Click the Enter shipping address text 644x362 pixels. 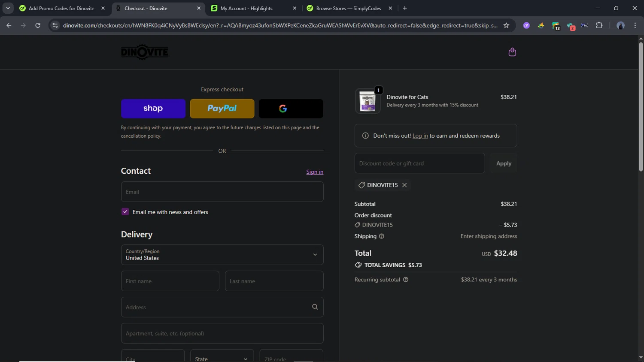coord(489,236)
